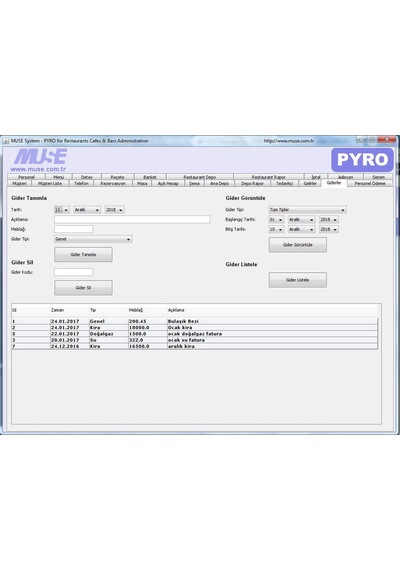Switch to the Açık Hesap tab
This screenshot has width=400, height=570.
[x=168, y=184]
